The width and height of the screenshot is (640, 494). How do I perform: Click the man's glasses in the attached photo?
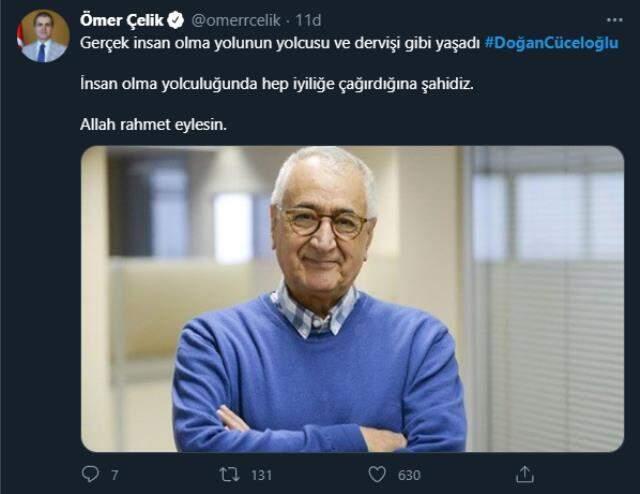click(324, 222)
